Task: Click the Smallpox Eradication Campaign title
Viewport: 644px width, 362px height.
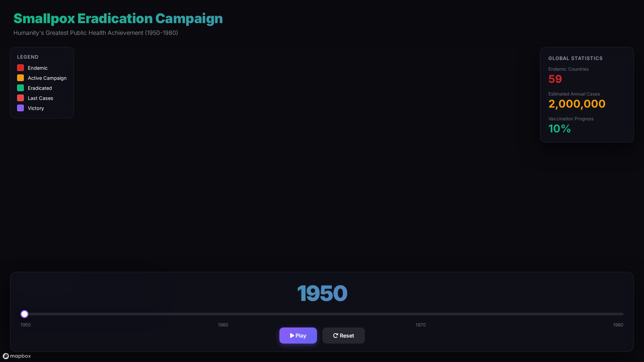Action: (x=118, y=18)
